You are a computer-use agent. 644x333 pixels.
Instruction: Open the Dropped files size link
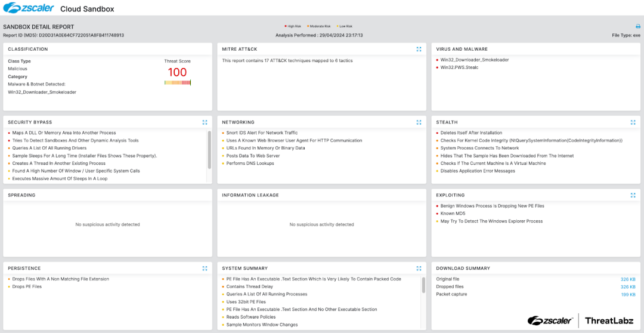(x=628, y=287)
